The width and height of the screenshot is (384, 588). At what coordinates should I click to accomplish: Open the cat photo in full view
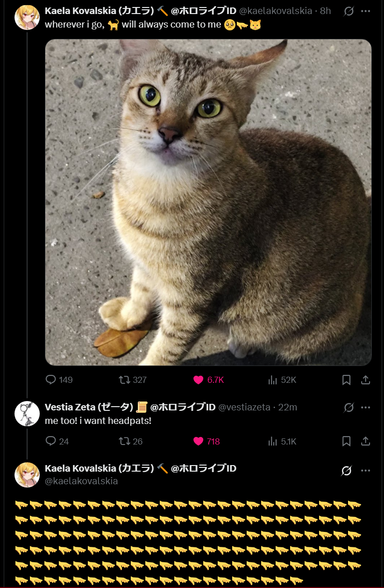pyautogui.click(x=208, y=202)
